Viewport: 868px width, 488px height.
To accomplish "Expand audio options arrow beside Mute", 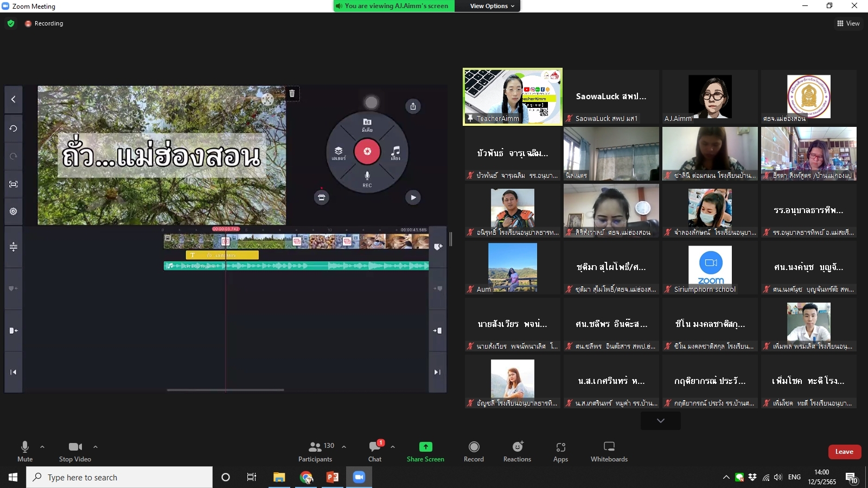I will pyautogui.click(x=42, y=447).
